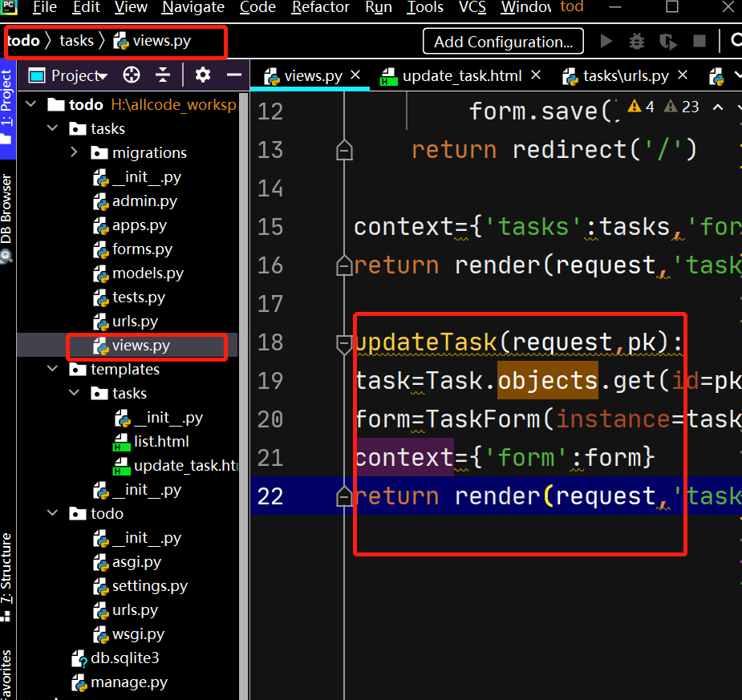Open the Code menu
The image size is (742, 700).
tap(257, 7)
